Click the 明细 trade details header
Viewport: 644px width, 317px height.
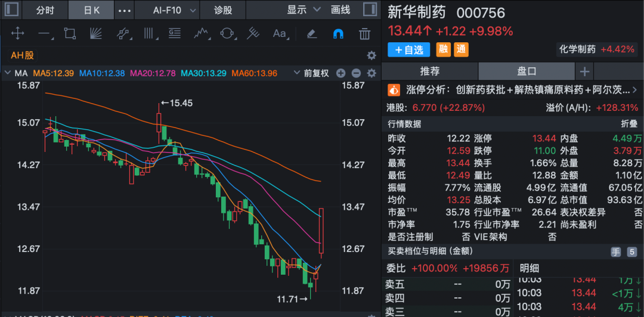pyautogui.click(x=530, y=269)
